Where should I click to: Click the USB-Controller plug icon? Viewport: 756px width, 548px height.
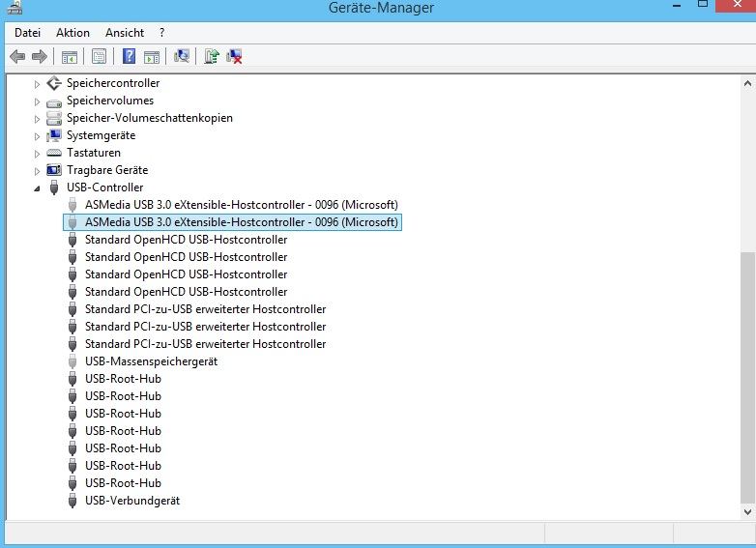(54, 187)
